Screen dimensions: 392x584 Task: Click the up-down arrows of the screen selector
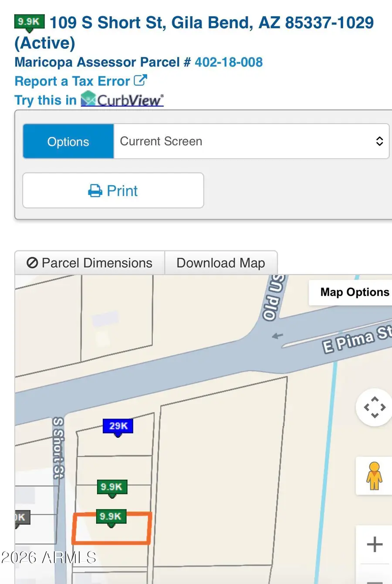point(379,141)
